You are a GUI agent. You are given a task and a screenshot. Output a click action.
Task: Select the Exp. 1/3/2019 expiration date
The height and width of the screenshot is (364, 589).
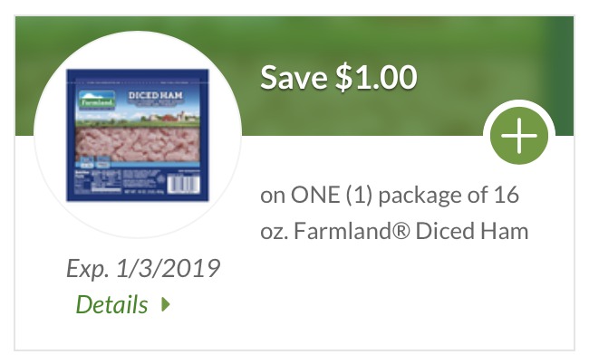point(143,270)
